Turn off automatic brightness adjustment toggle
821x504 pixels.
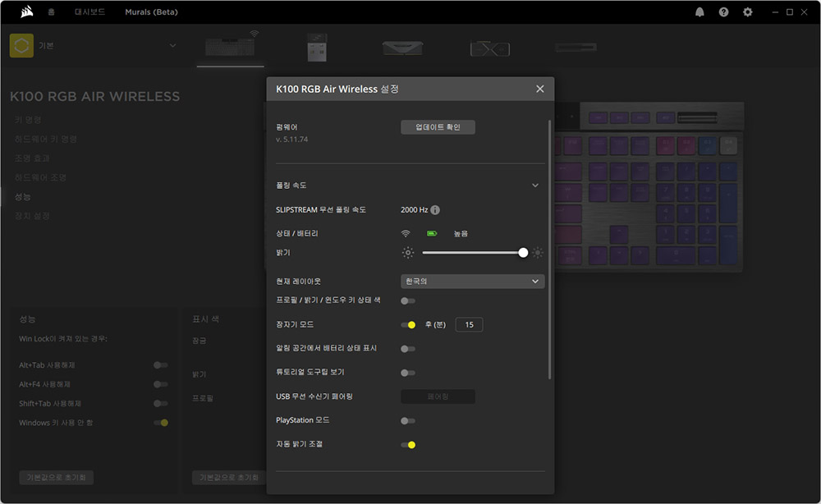pos(408,445)
